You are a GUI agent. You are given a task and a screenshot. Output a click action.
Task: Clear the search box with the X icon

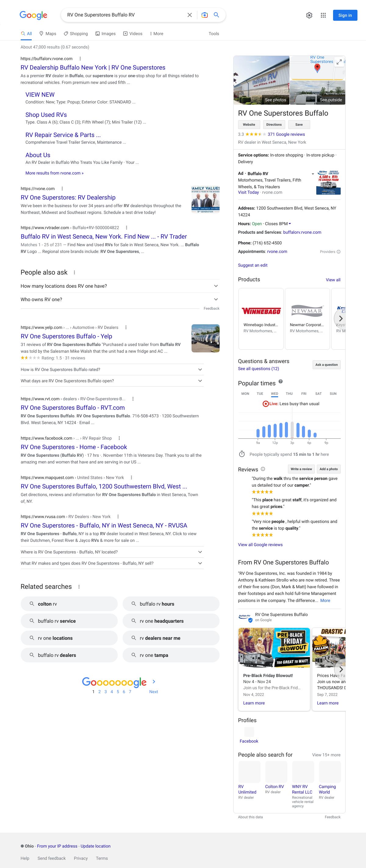click(x=190, y=15)
